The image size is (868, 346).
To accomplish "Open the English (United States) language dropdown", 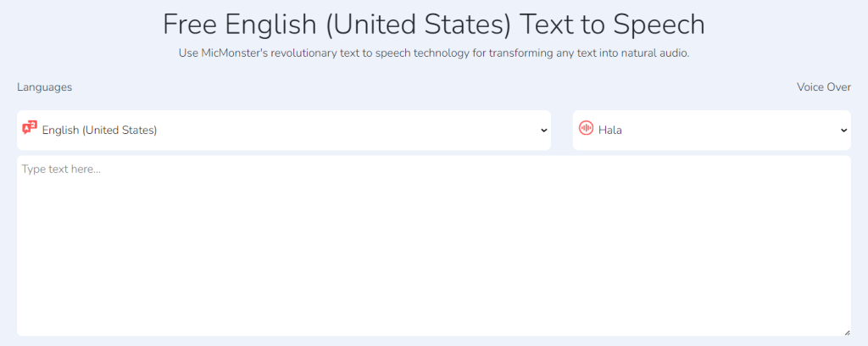I will [284, 130].
